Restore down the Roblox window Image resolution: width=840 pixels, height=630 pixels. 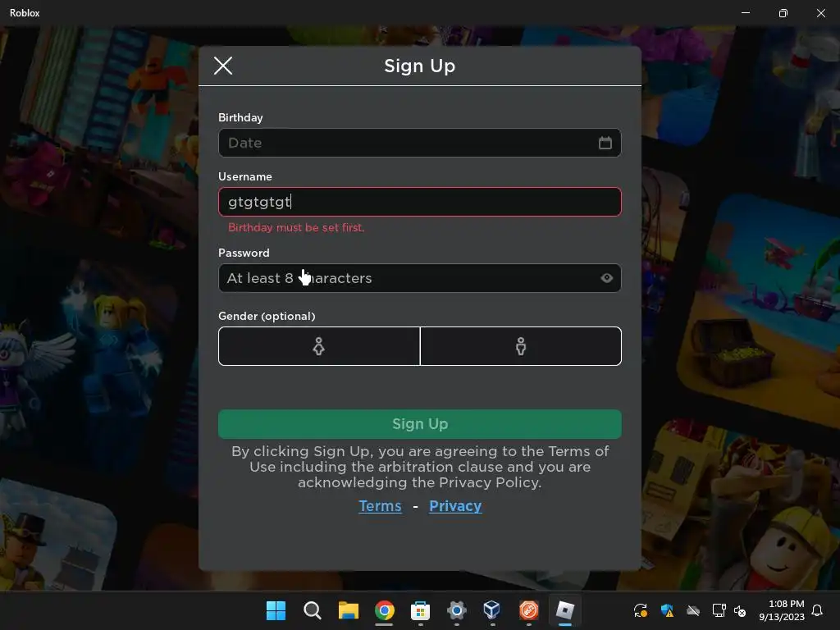click(783, 13)
